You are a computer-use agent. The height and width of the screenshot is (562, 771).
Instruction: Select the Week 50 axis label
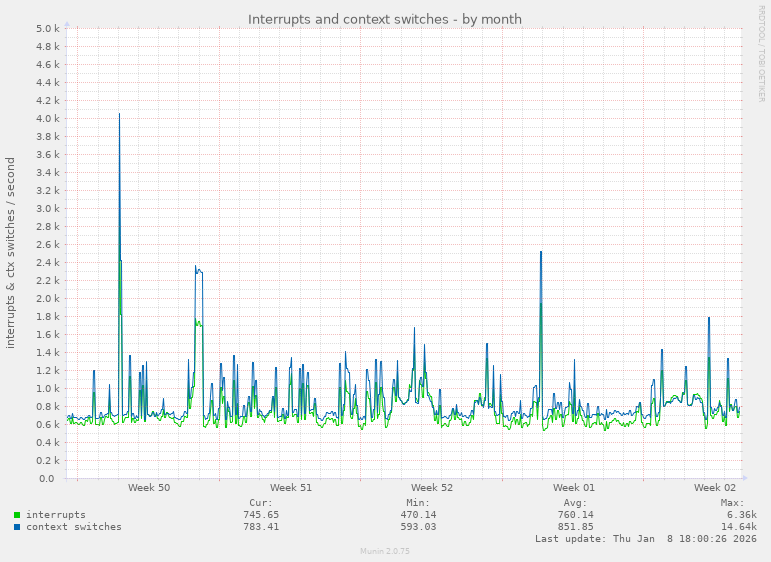click(149, 488)
